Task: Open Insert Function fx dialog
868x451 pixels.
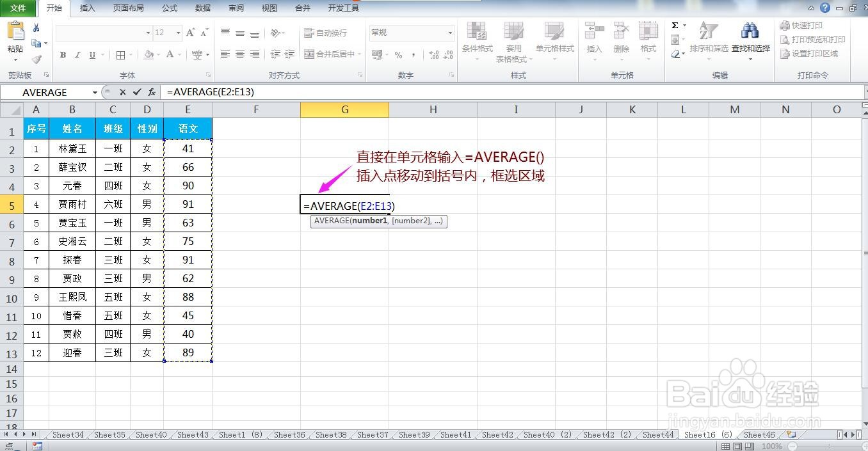Action: click(x=152, y=92)
